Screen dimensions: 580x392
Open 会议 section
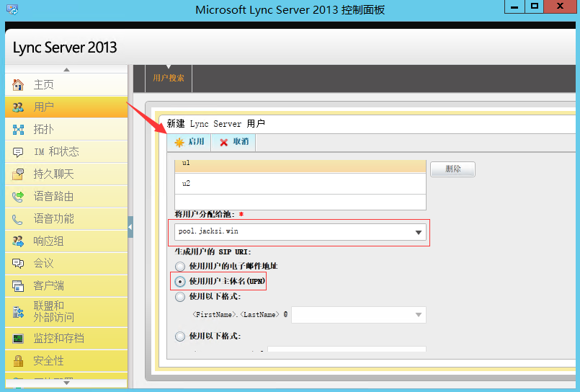tap(66, 264)
